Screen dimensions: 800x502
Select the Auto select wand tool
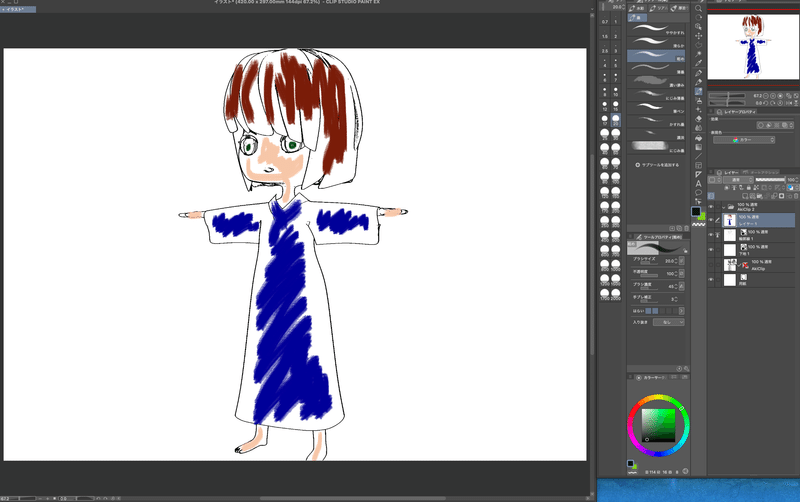tap(698, 54)
